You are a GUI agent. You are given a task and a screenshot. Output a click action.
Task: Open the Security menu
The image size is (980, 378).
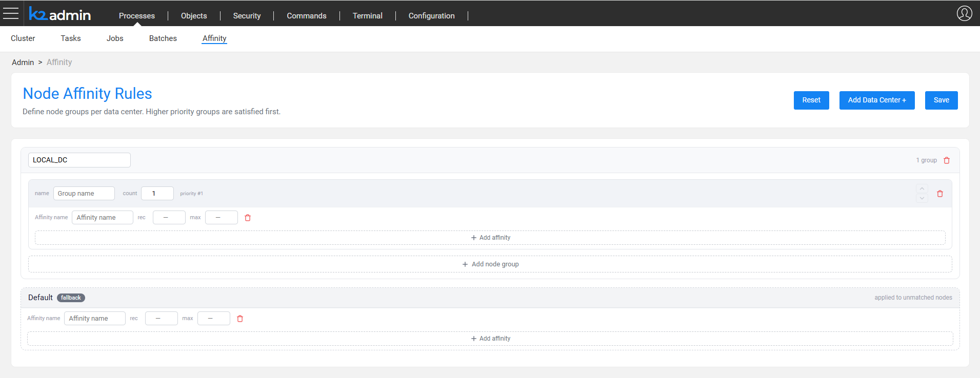247,16
